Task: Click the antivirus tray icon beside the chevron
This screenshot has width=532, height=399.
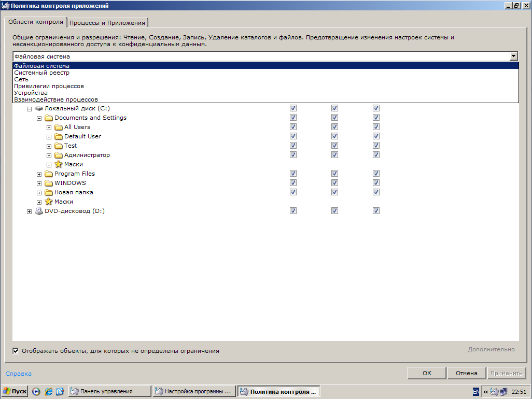Action: 494,392
